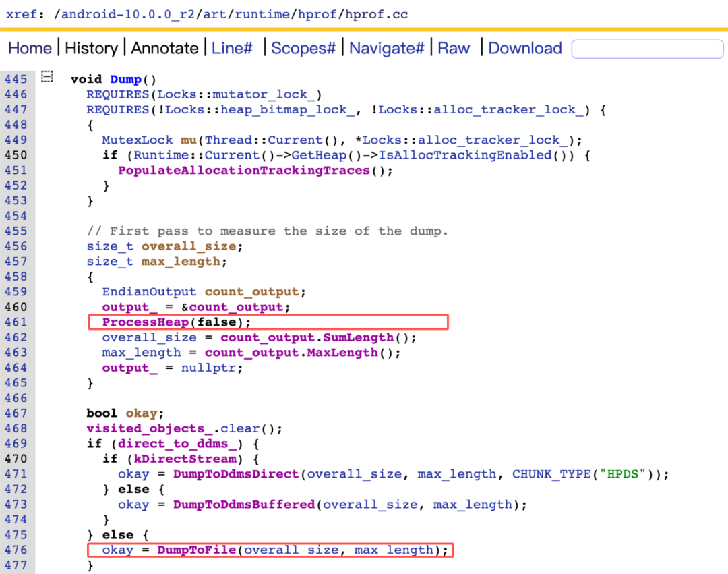Open Scopes# in navigation bar

[x=303, y=49]
